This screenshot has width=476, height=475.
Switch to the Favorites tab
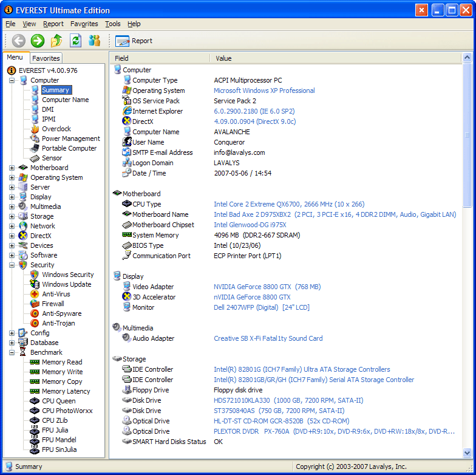click(46, 58)
